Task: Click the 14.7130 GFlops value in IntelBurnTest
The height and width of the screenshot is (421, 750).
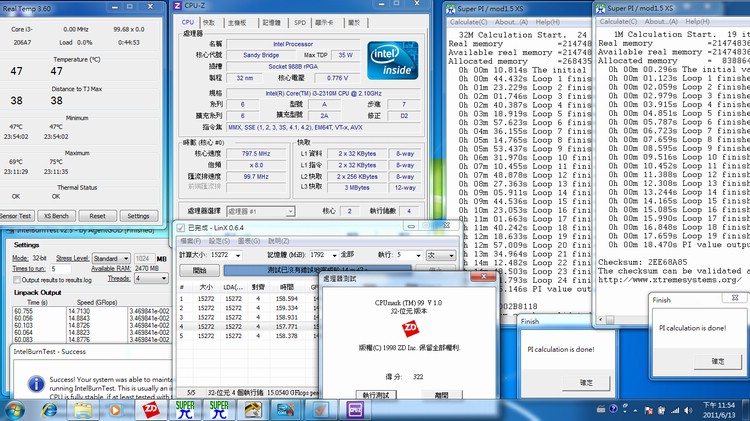Action: click(x=79, y=311)
